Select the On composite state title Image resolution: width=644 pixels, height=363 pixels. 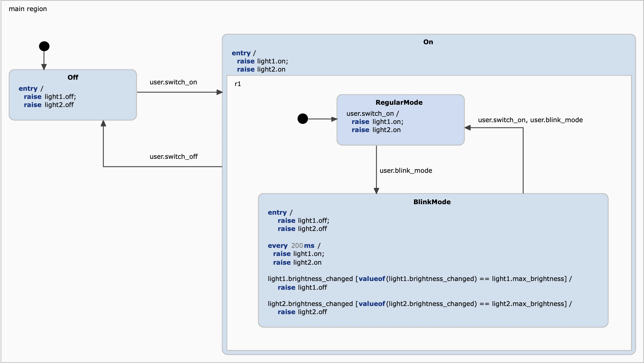428,42
